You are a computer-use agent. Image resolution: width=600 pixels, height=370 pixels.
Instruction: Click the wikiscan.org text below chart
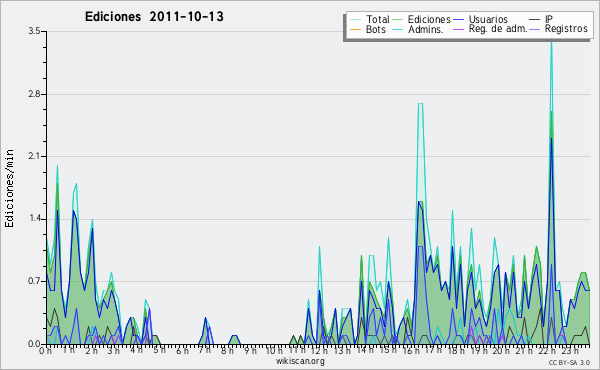click(x=300, y=361)
